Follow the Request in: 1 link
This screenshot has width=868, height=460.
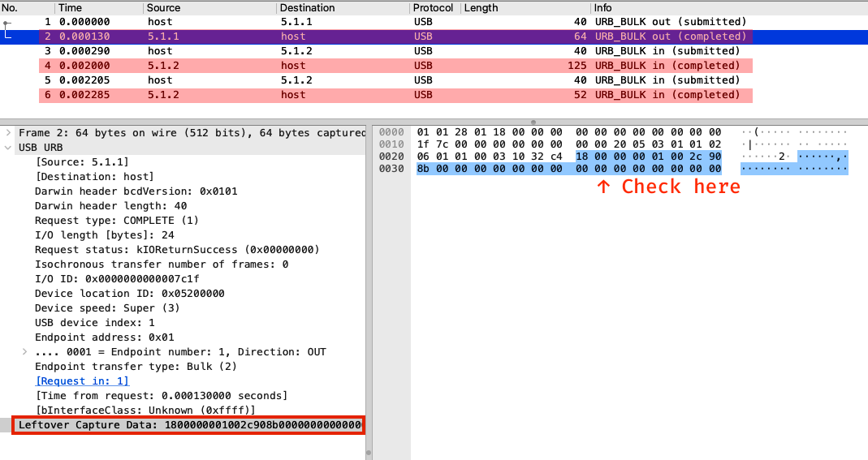point(82,381)
